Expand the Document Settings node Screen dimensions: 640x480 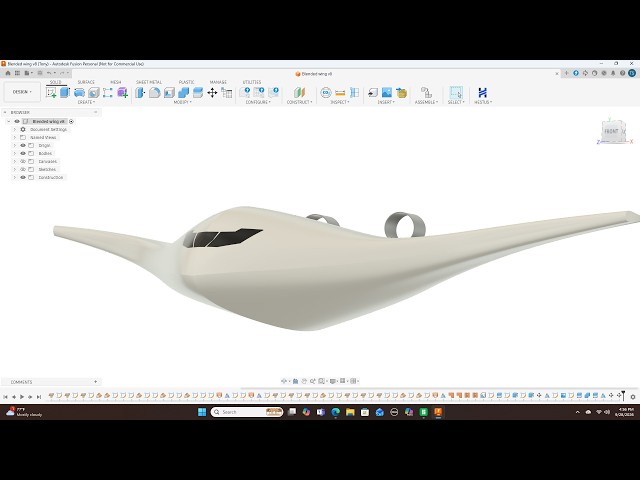coord(15,129)
